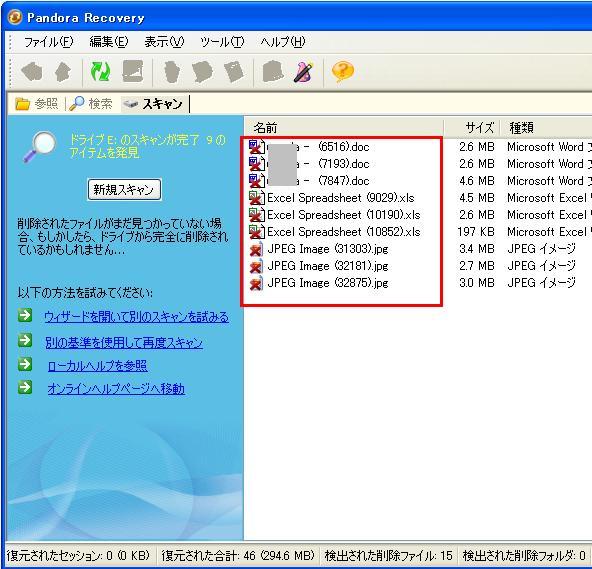The image size is (592, 569).
Task: Sort the files by the 名前 column header
Action: coord(344,128)
